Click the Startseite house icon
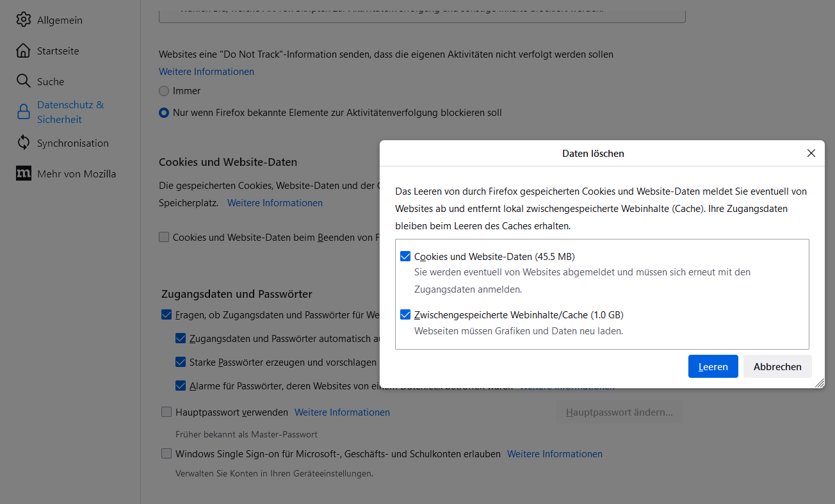The height and width of the screenshot is (504, 835). 24,51
